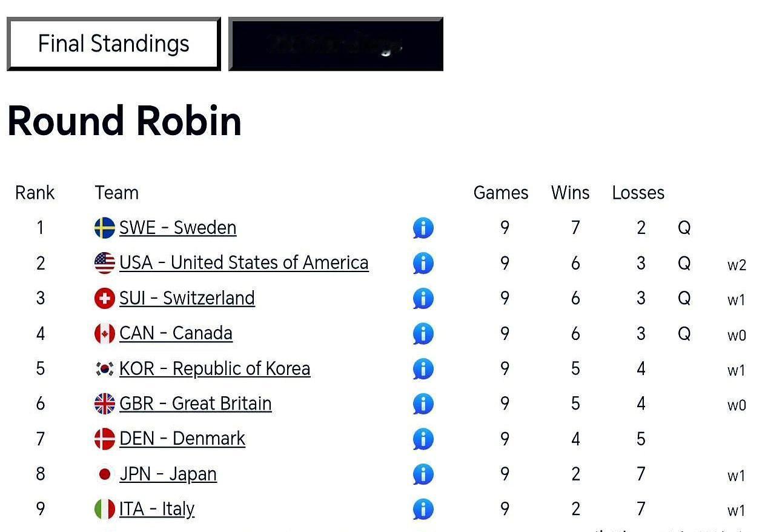Screen dimensions: 765x532
Task: Switch to the dark blurred tab
Action: (336, 44)
